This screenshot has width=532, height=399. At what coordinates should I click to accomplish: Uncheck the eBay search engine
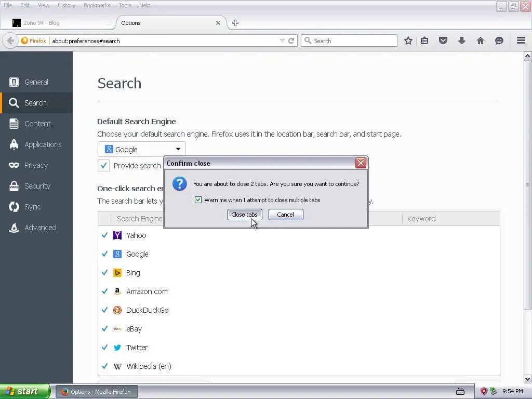coord(104,328)
